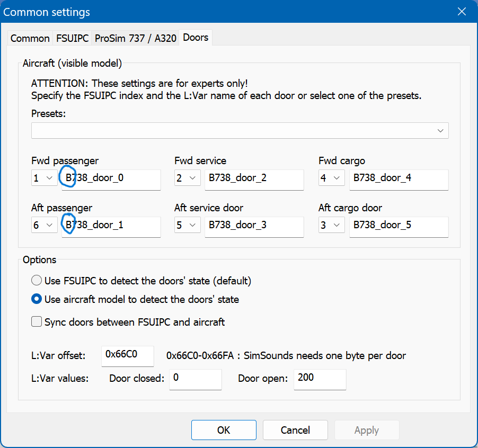Click the Apply button
The width and height of the screenshot is (478, 448).
(x=367, y=430)
